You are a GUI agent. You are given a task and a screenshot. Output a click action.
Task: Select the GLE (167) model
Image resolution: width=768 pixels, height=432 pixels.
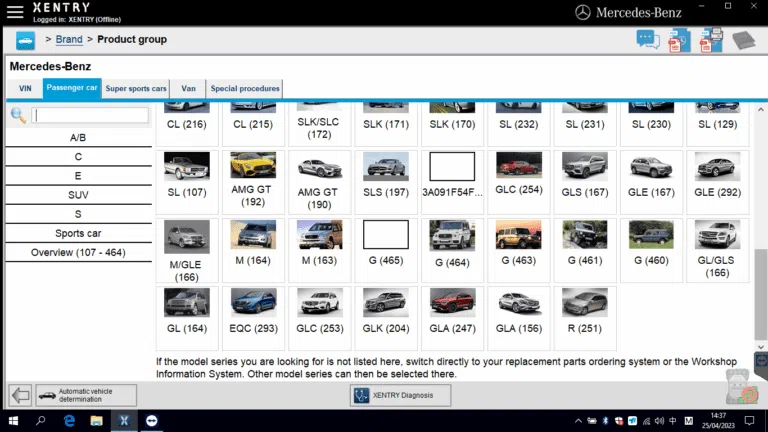(x=651, y=182)
